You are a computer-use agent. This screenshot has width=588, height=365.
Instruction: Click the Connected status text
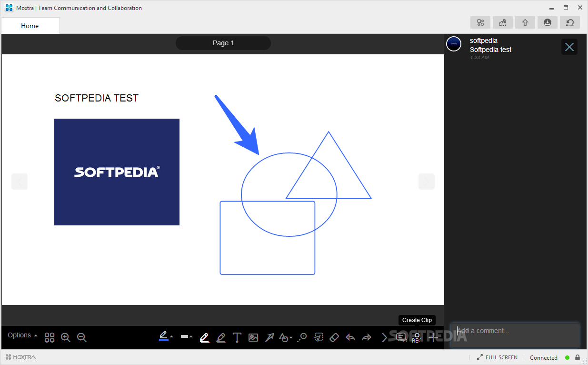[544, 357]
